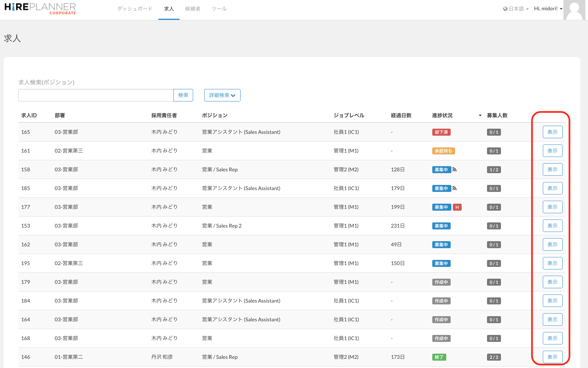This screenshot has width=588, height=368.
Task: Open the Hi, midori! user menu
Action: tap(548, 9)
